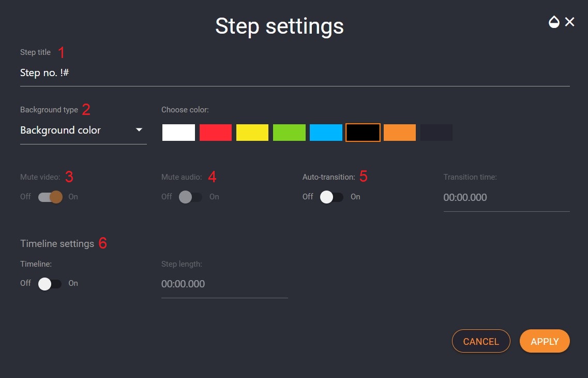This screenshot has width=588, height=378.
Task: Choose the yellow color swatch
Action: [252, 133]
